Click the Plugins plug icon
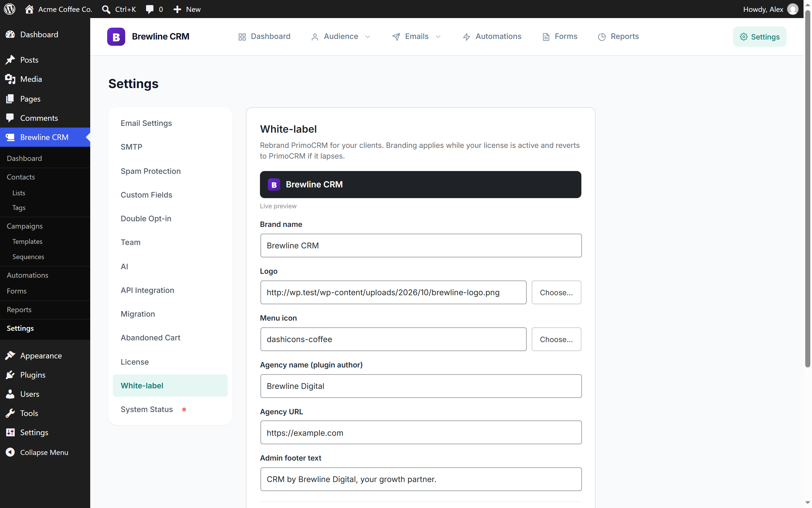 tap(10, 375)
